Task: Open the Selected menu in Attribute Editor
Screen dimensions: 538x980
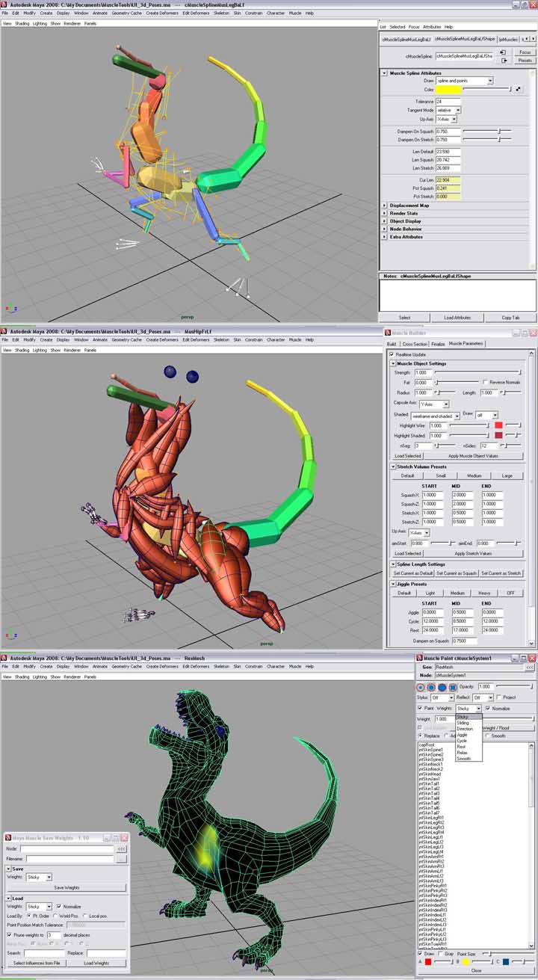Action: [398, 26]
